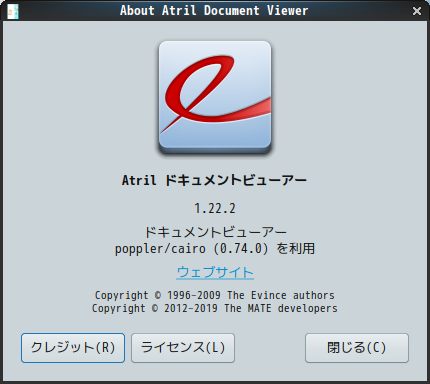Click the Evince authors copyright line

coord(215,295)
